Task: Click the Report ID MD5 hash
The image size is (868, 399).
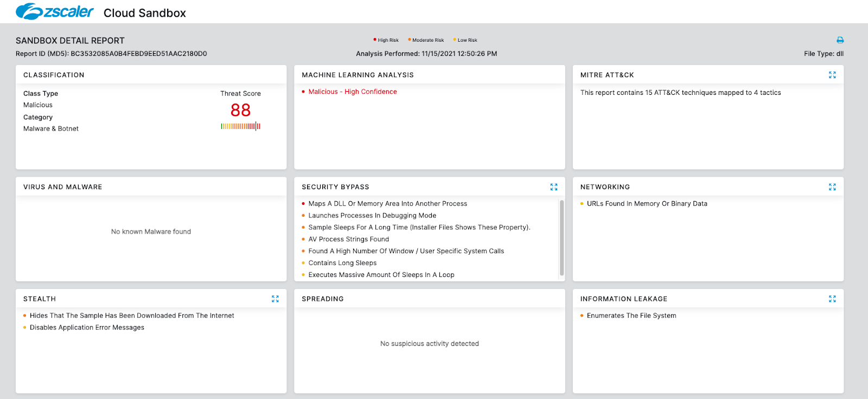Action: coord(138,54)
